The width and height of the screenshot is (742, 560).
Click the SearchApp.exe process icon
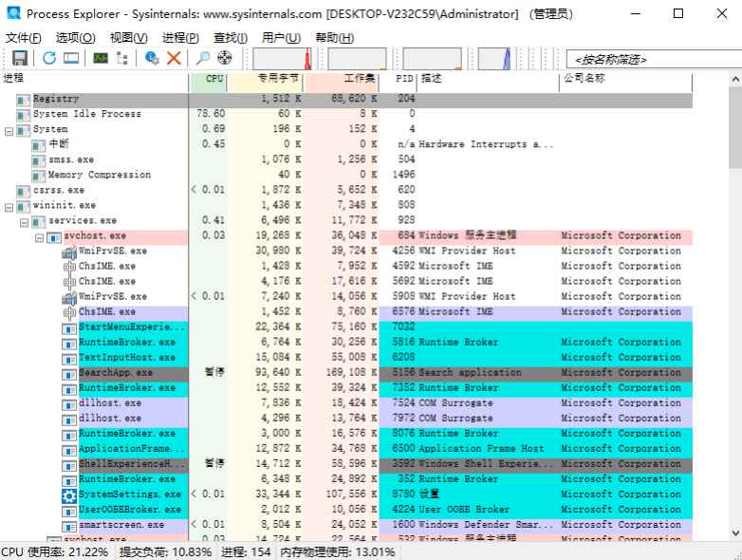pyautogui.click(x=69, y=374)
